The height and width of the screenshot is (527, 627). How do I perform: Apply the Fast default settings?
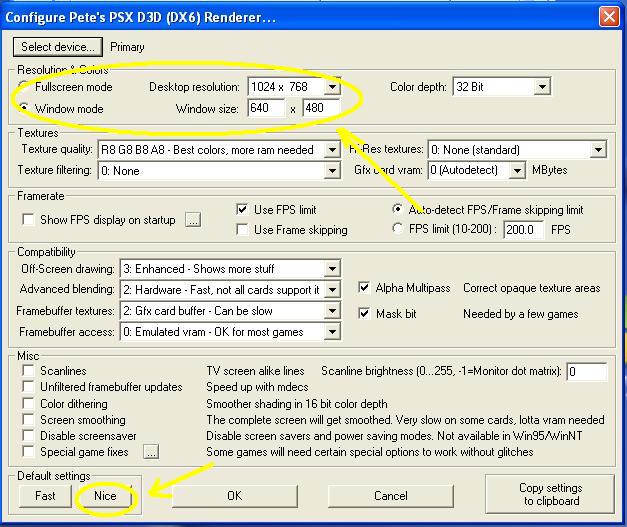[x=45, y=496]
